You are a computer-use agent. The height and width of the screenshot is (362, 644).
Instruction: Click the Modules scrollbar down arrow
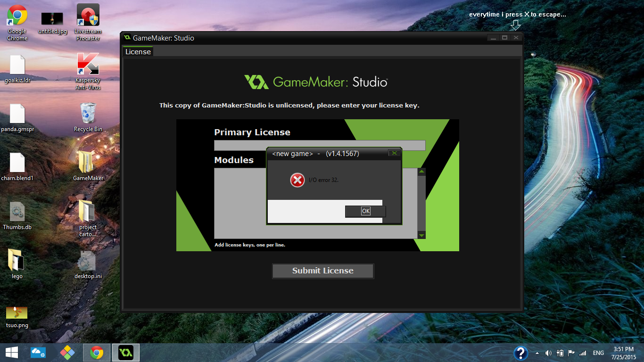pos(422,235)
